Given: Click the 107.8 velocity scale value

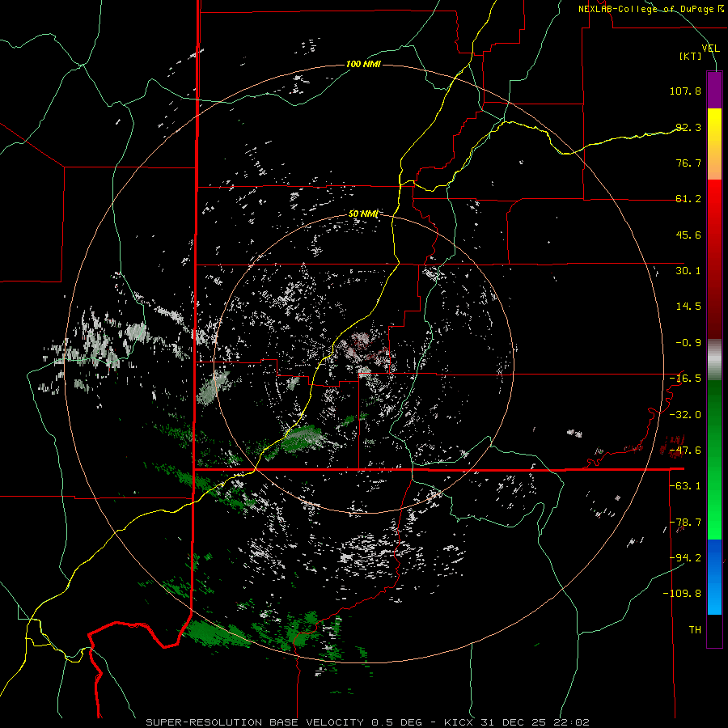Looking at the screenshot, I should [x=685, y=91].
